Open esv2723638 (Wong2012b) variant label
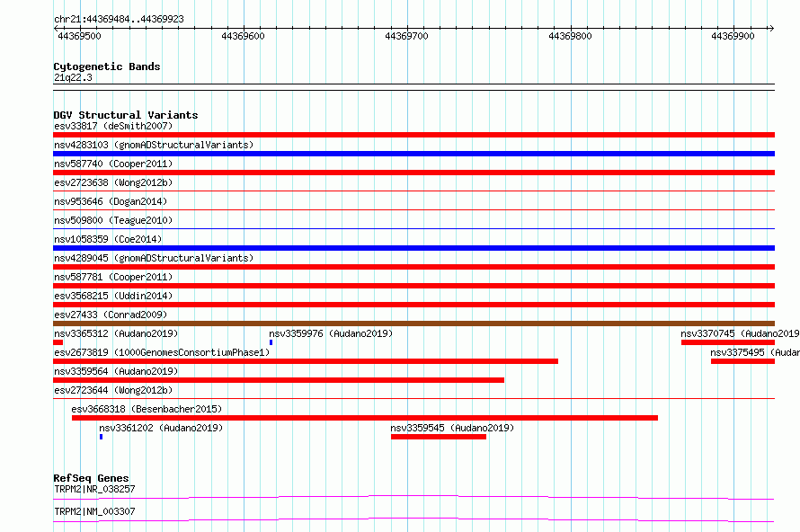The width and height of the screenshot is (800, 532). point(113,182)
